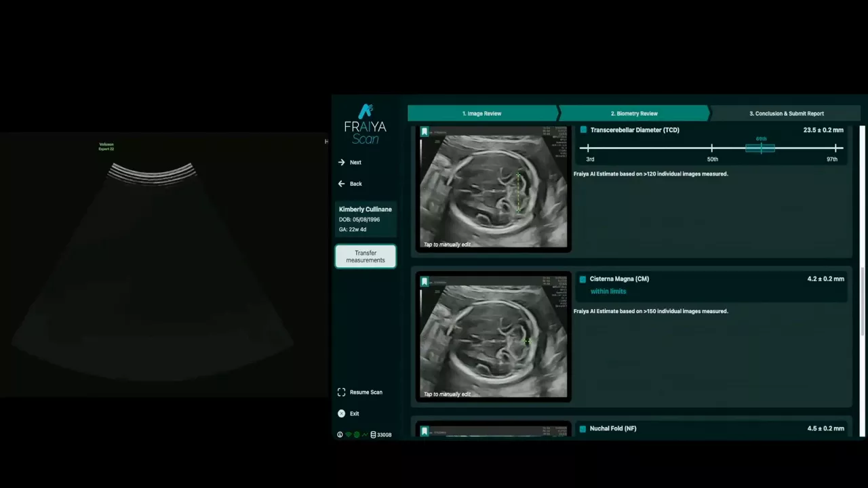Click the signal graph status icon
868x488 pixels.
click(365, 434)
